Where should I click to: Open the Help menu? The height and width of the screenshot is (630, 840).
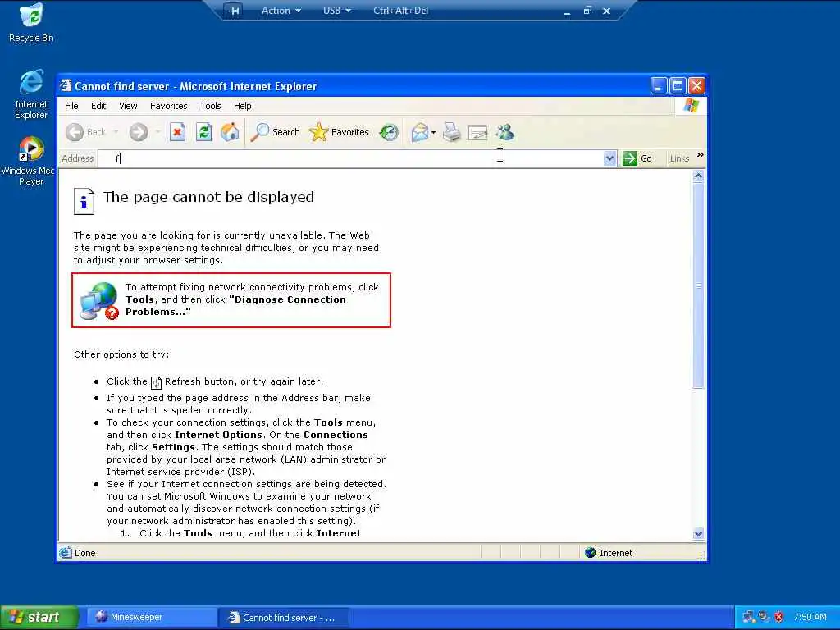click(x=242, y=106)
